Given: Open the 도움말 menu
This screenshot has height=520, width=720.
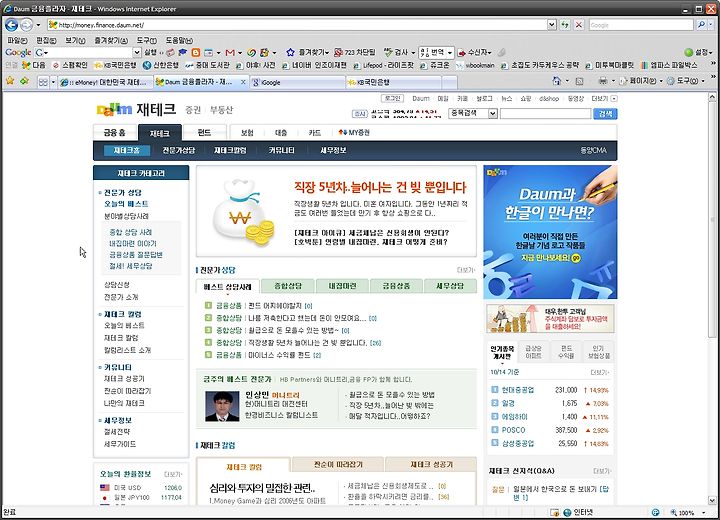Looking at the screenshot, I should 179,40.
